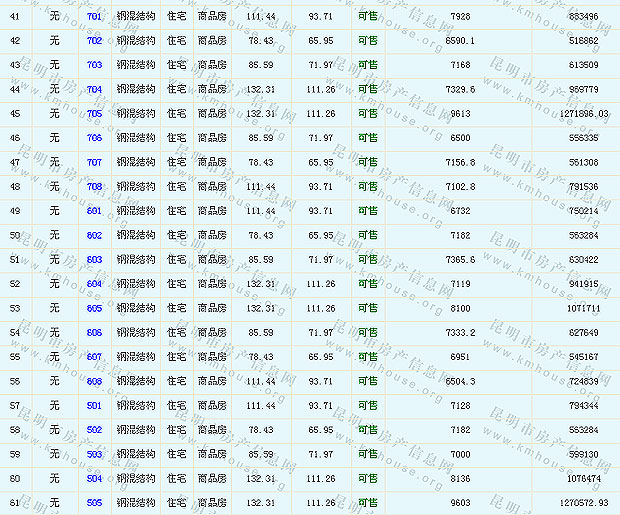The height and width of the screenshot is (515, 620).
Task: Open unit 703 details link
Action: 94,65
